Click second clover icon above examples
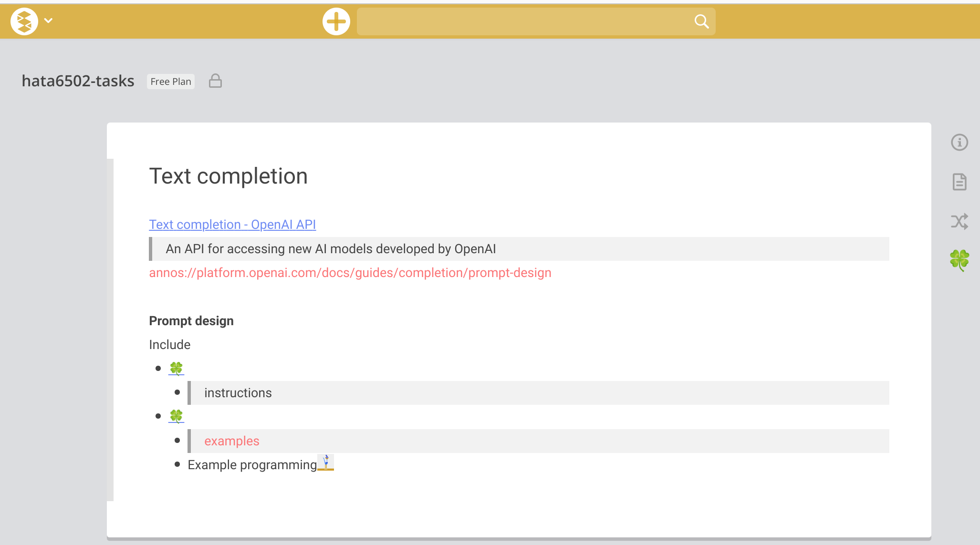Image resolution: width=980 pixels, height=545 pixels. tap(176, 416)
